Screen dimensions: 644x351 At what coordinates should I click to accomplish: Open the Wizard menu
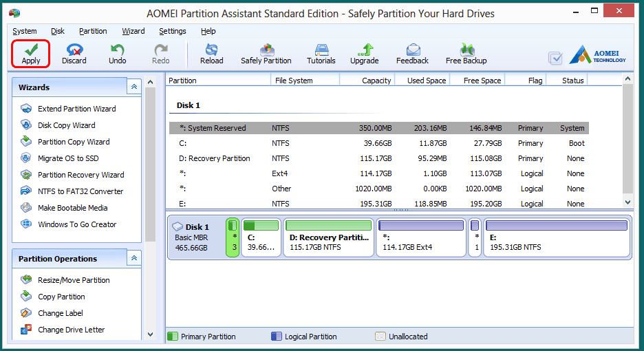coord(133,31)
